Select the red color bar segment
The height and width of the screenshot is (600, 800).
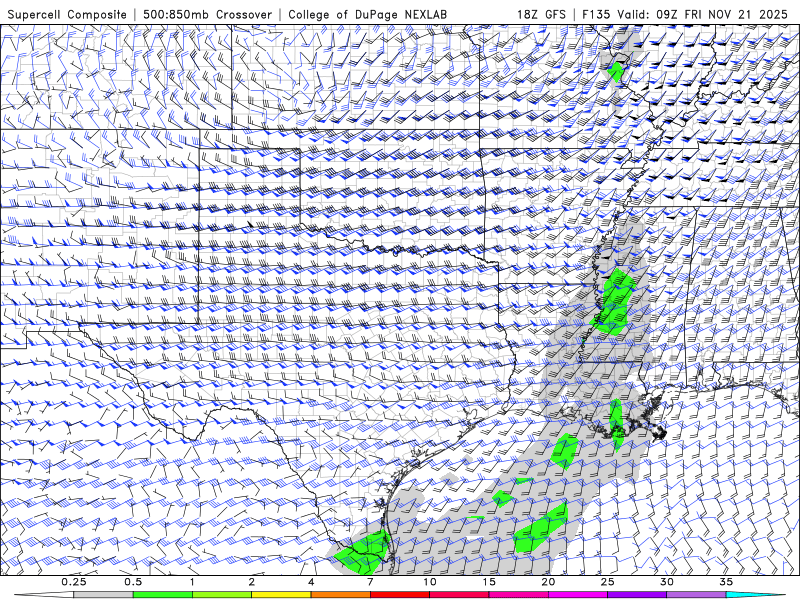400,595
